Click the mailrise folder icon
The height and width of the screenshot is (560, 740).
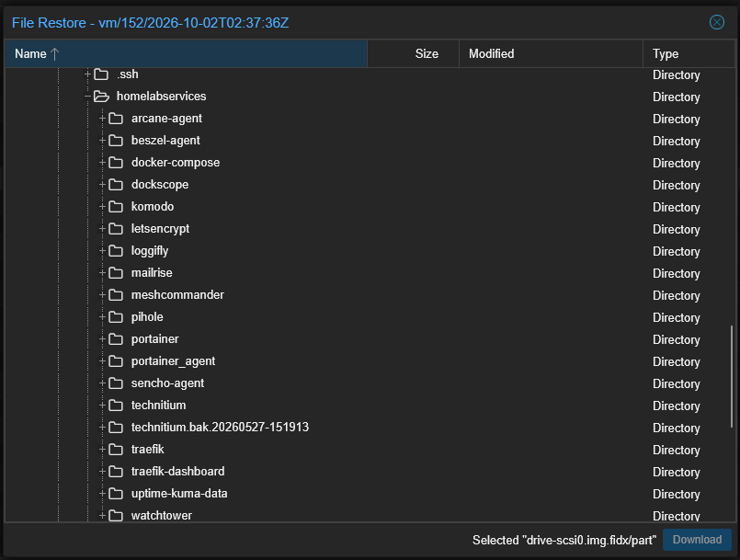116,273
